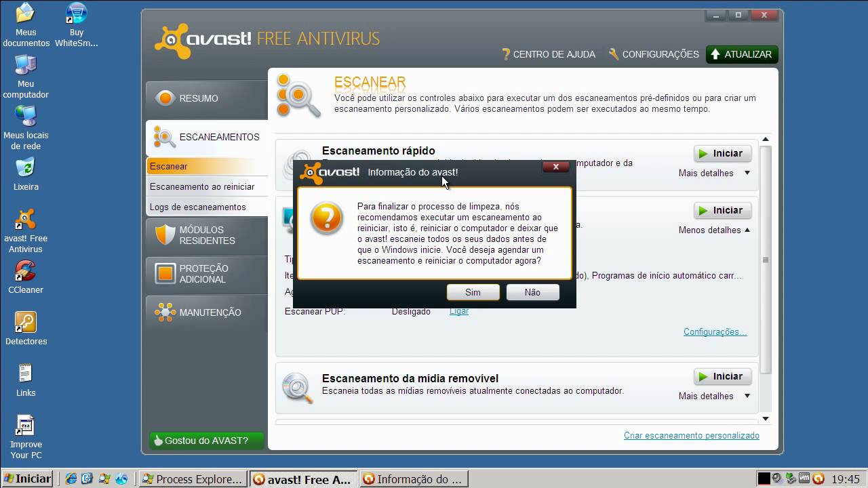The height and width of the screenshot is (488, 868).
Task: Click Iniciar beside Menos detalhes
Action: 722,210
